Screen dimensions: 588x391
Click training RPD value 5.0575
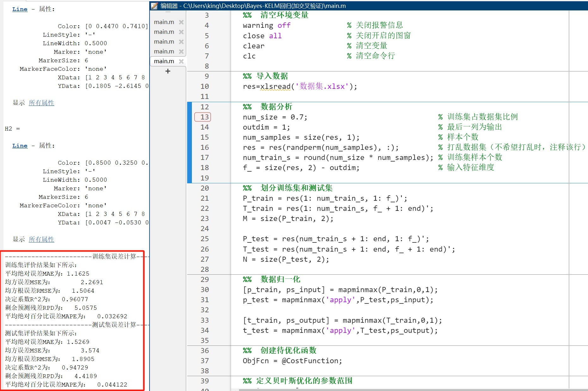pos(86,308)
